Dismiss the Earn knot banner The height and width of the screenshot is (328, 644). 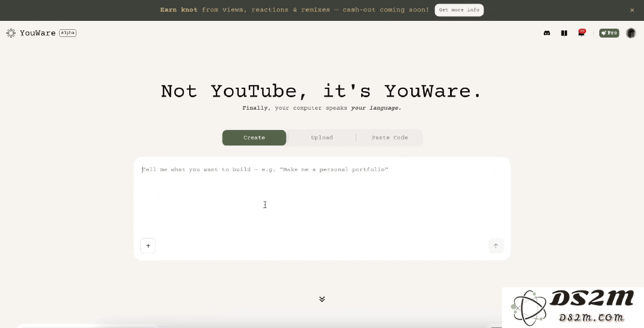(x=632, y=10)
